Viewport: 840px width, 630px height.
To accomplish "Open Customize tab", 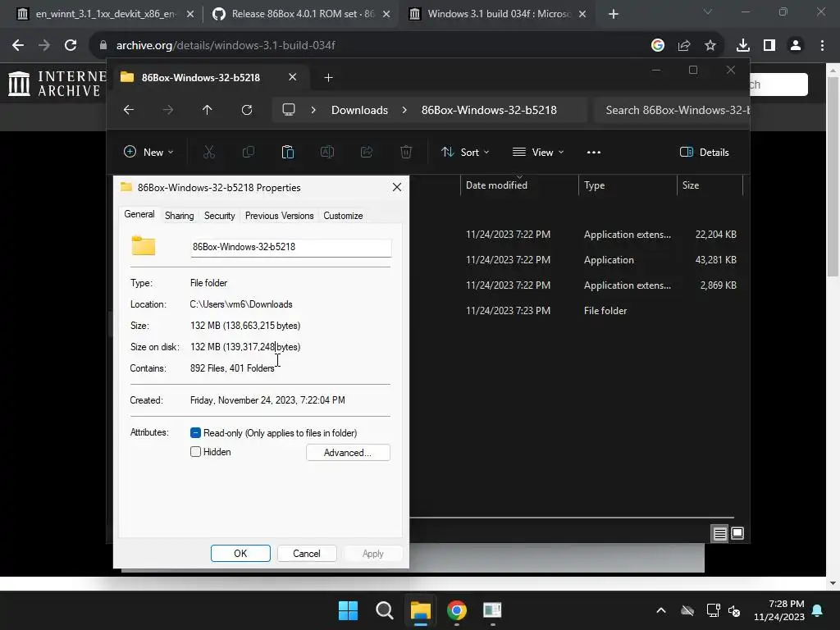I will tap(343, 216).
